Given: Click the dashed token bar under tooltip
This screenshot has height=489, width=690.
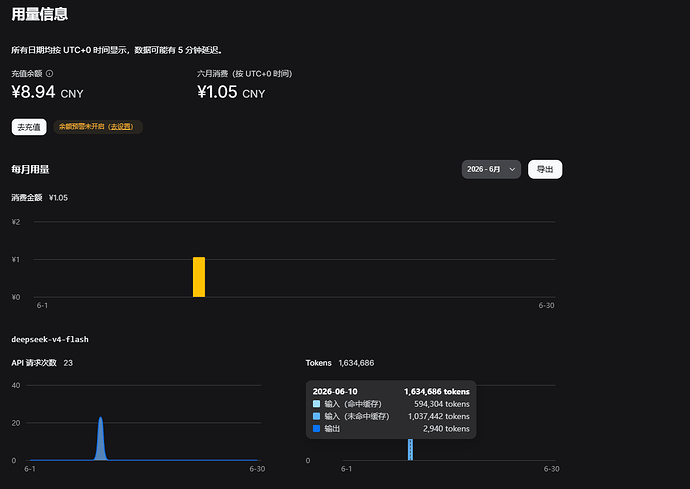Looking at the screenshot, I should 410,449.
